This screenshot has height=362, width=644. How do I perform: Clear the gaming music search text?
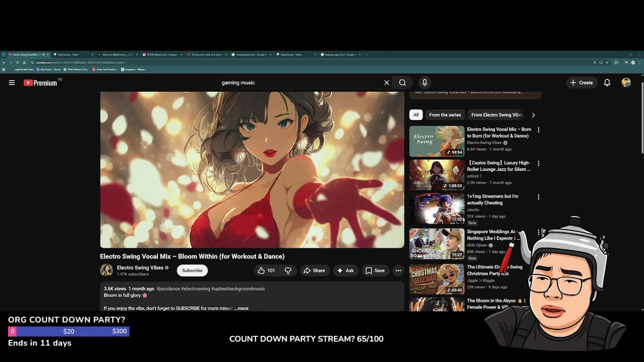(x=386, y=82)
